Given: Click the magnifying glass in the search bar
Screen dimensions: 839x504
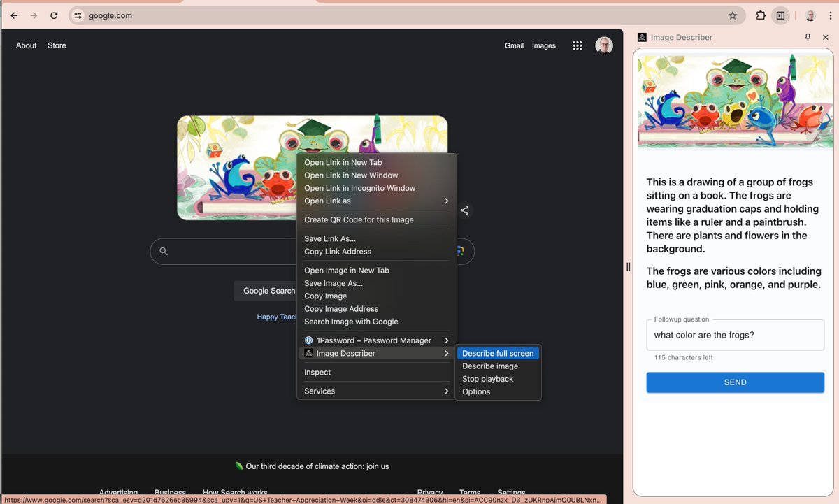Looking at the screenshot, I should pos(164,252).
